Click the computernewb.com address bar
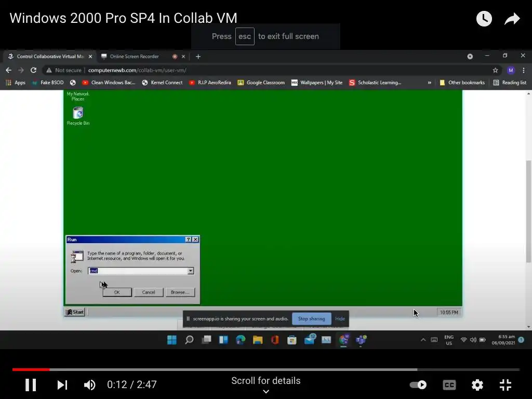Image resolution: width=532 pixels, height=399 pixels. 137,70
